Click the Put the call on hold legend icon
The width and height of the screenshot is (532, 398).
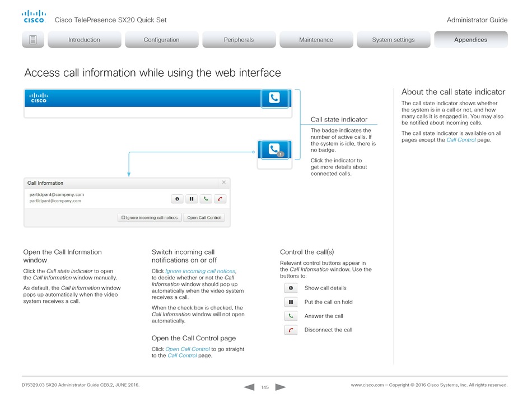tap(291, 302)
